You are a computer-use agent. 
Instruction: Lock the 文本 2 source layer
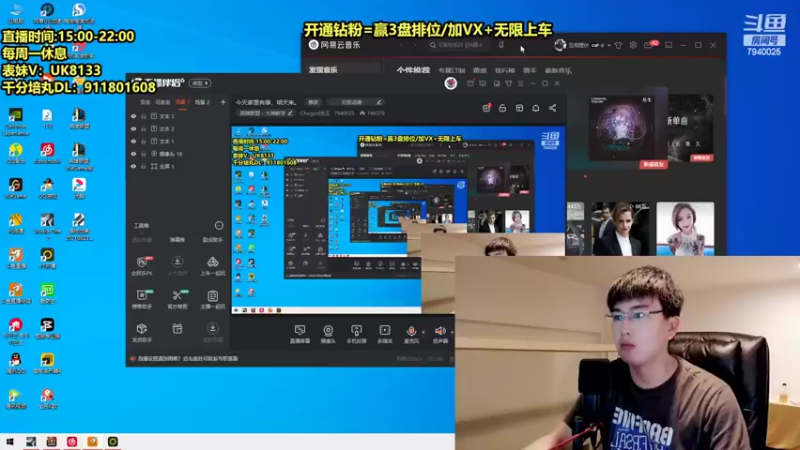pyautogui.click(x=143, y=129)
